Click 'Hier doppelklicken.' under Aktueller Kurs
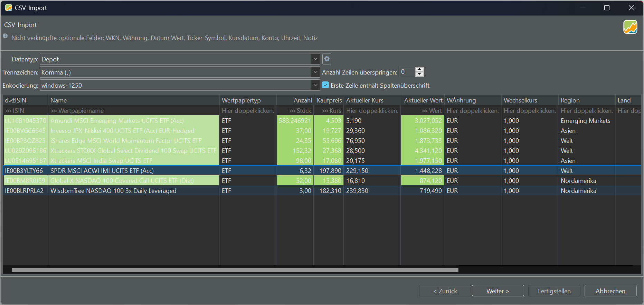644x305 pixels. [372, 110]
